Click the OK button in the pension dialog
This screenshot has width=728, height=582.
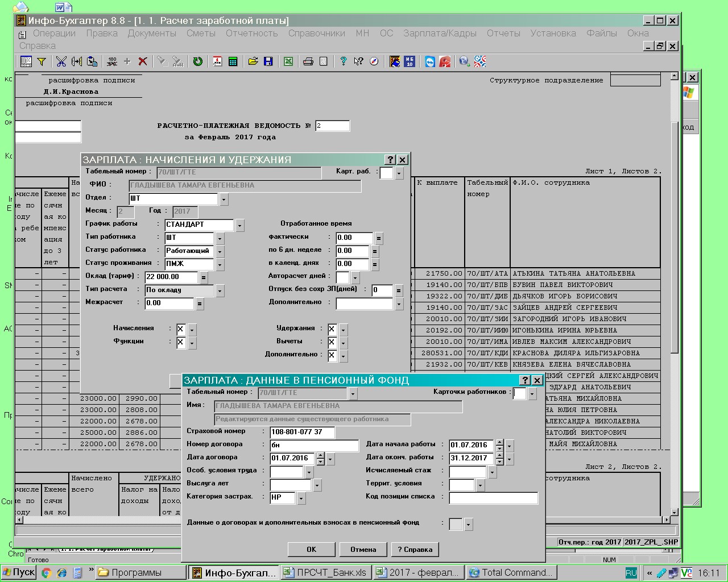point(311,549)
